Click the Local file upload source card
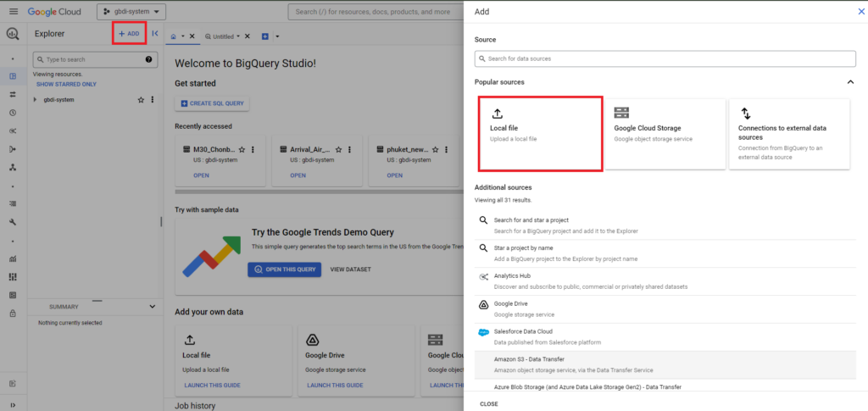The image size is (868, 411). coord(540,133)
